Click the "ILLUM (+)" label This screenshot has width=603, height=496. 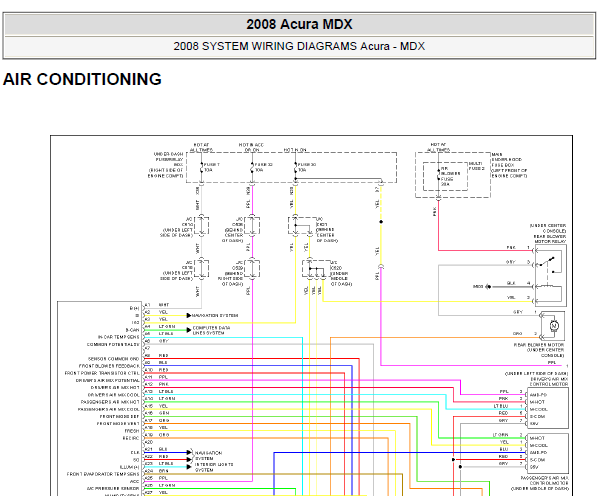129,467
